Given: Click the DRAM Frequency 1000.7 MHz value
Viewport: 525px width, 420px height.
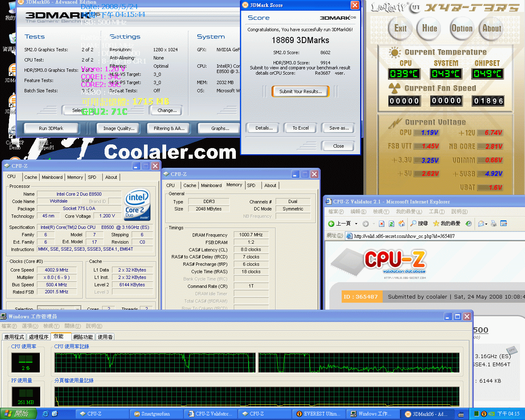Looking at the screenshot, I should (x=251, y=235).
